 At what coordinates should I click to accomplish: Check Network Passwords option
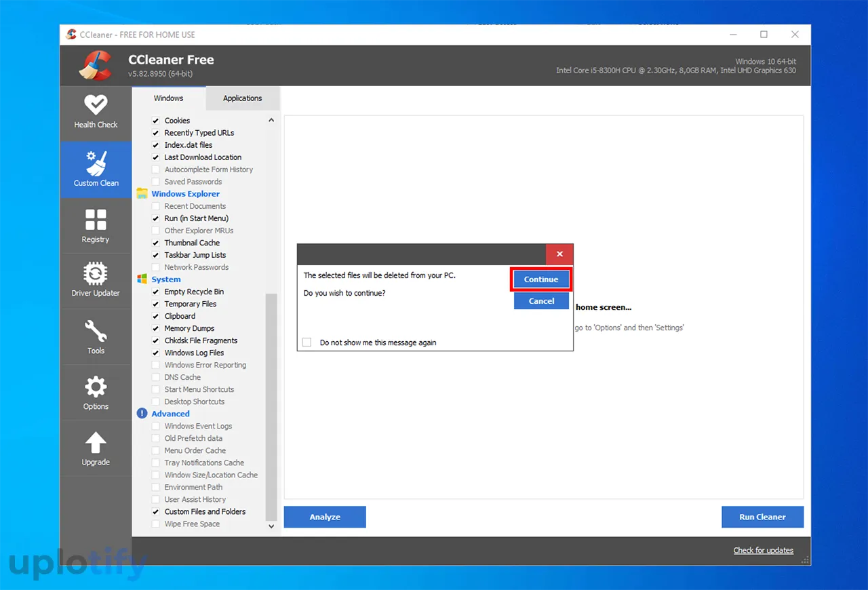pyautogui.click(x=156, y=267)
